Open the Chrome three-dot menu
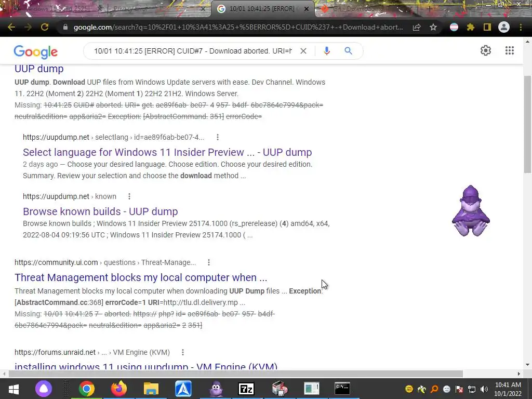The image size is (532, 399). pyautogui.click(x=521, y=27)
